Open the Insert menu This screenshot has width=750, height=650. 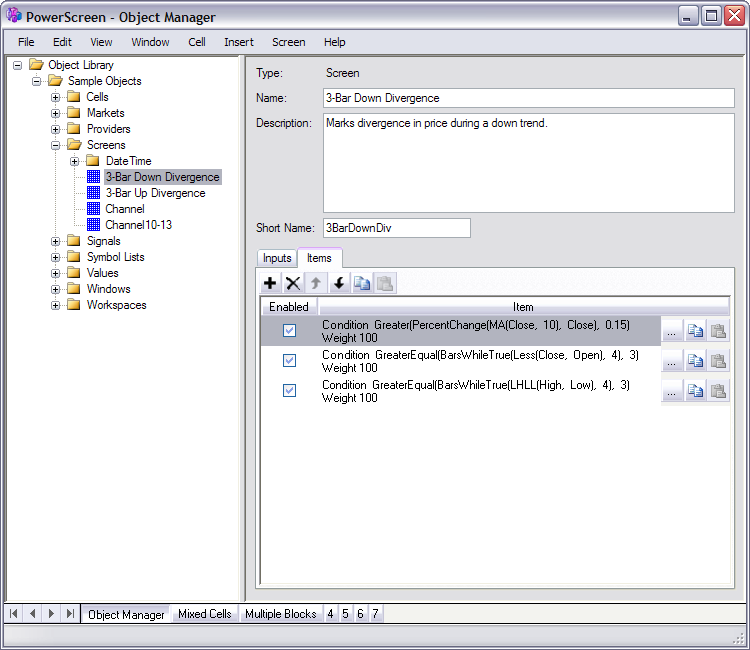[x=239, y=42]
